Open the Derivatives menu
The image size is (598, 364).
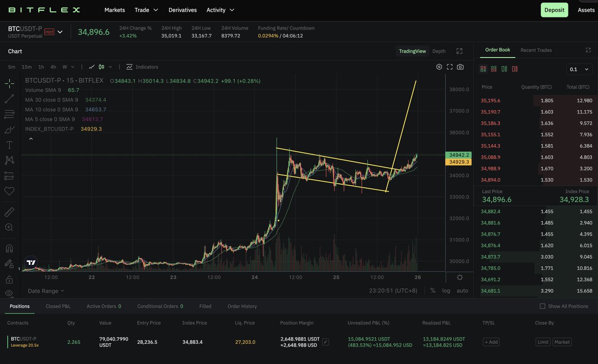pos(182,10)
